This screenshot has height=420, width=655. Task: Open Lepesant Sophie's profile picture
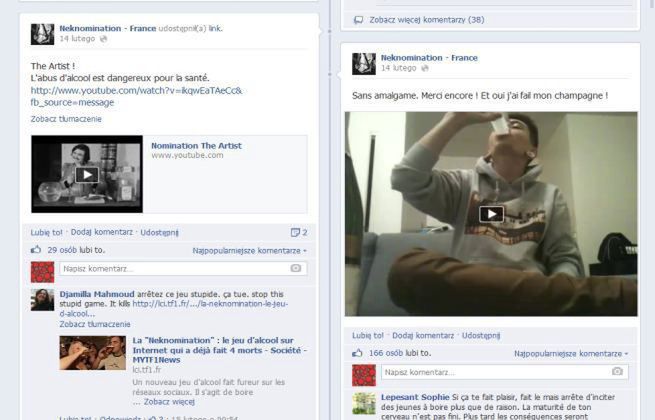[x=364, y=403]
